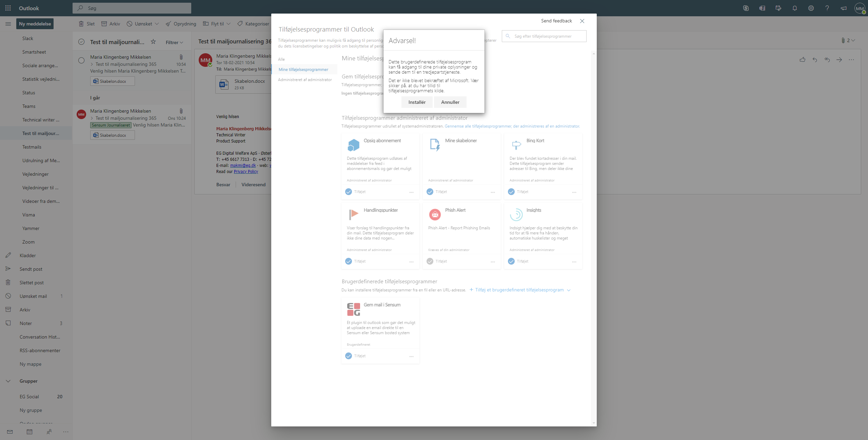Click the Arkiv toolbar button
Screen dimensions: 868x440
pos(111,24)
